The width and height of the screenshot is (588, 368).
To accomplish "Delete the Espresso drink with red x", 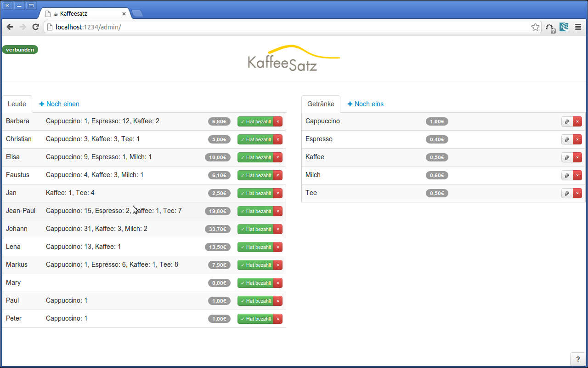I will [x=577, y=139].
